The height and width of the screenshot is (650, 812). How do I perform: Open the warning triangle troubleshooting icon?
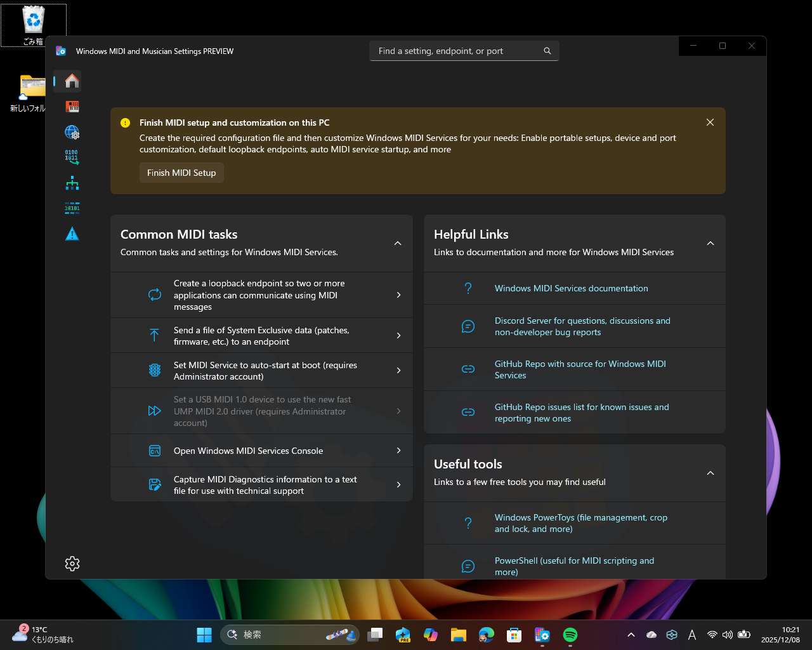coord(72,234)
